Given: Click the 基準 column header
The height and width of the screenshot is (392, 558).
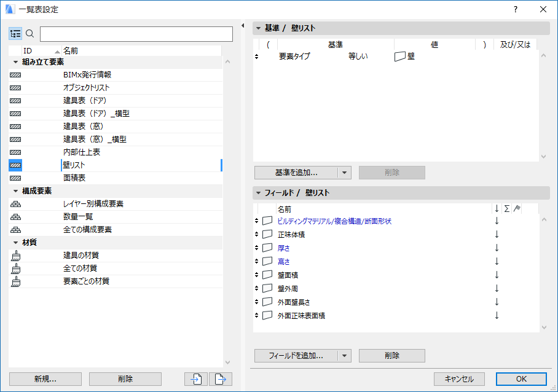Looking at the screenshot, I should [x=335, y=45].
